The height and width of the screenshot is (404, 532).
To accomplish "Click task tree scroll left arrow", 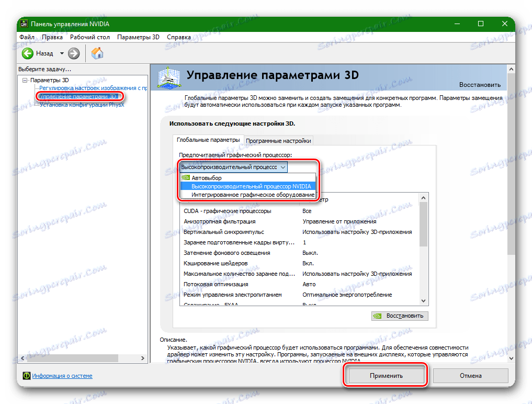I will [22, 358].
